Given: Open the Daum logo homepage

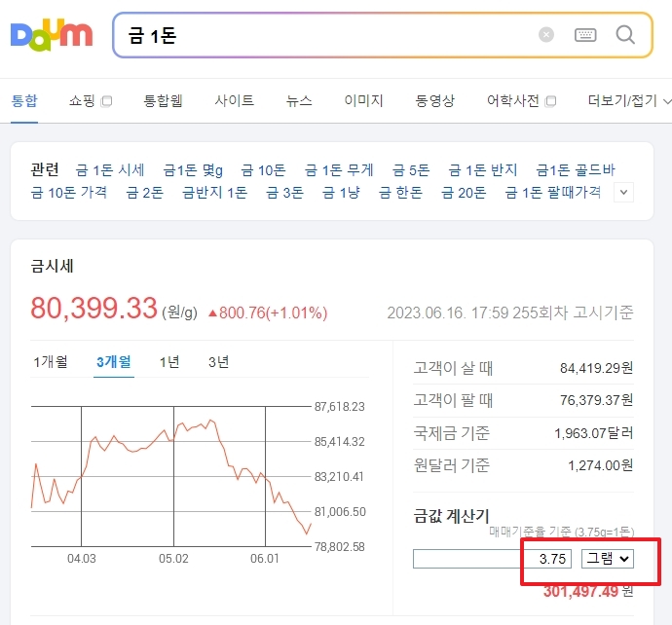Looking at the screenshot, I should [52, 35].
